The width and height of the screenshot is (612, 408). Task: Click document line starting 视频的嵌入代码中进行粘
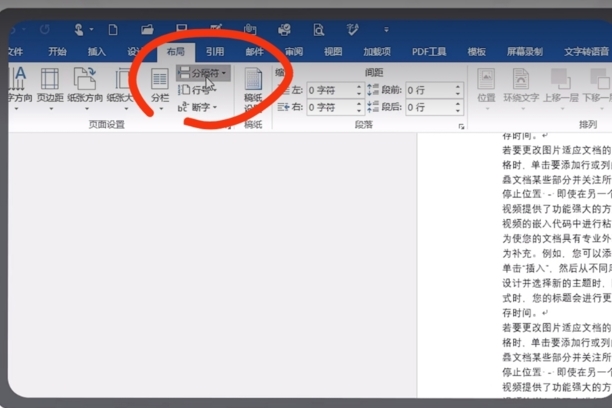click(557, 224)
